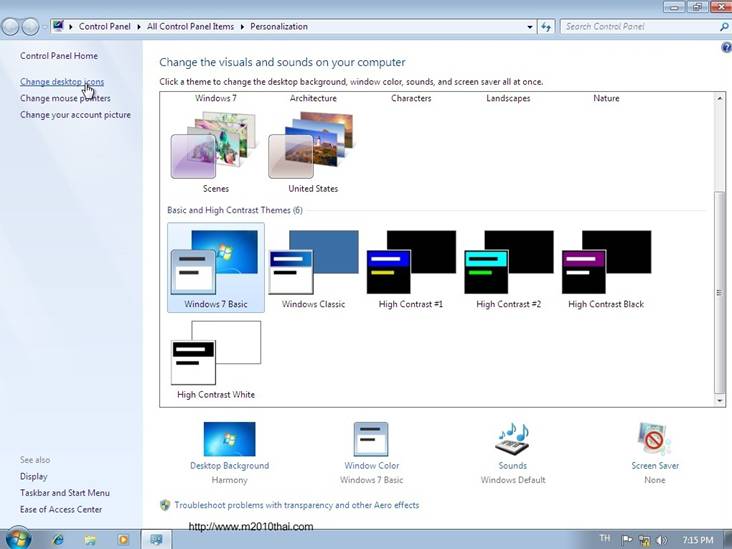
Task: Open Window Color settings icon
Action: pyautogui.click(x=371, y=439)
